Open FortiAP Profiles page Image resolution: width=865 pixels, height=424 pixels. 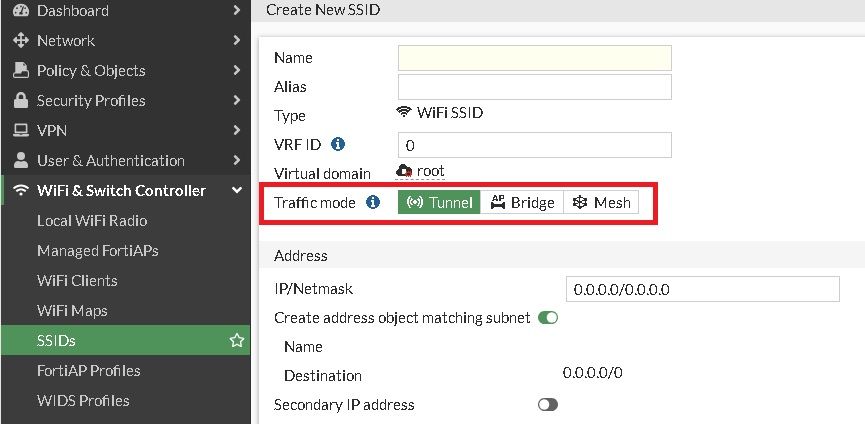(88, 371)
